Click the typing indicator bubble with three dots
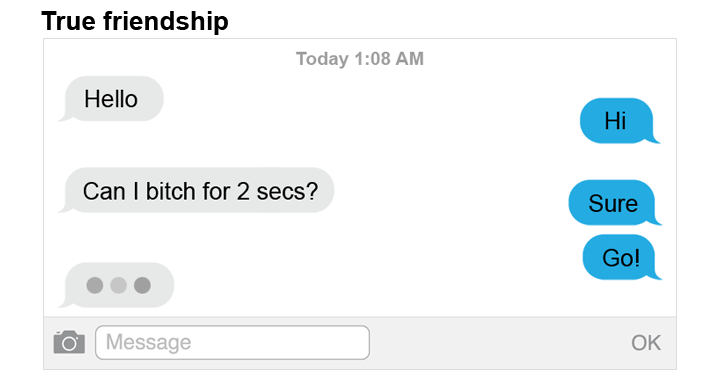The width and height of the screenshot is (720, 378). (x=117, y=285)
